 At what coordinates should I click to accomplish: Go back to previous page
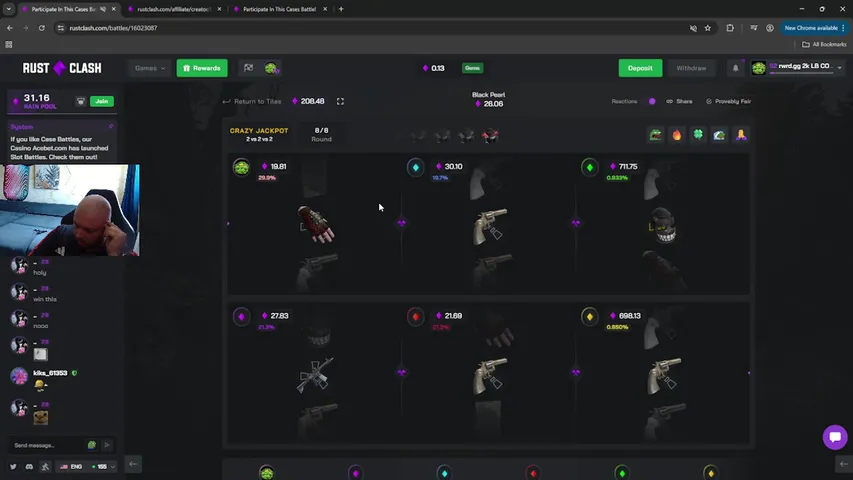(x=10, y=28)
